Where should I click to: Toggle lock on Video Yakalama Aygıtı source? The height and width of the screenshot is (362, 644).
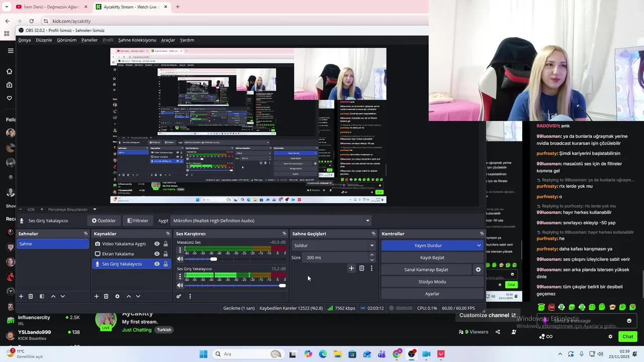pos(166,244)
